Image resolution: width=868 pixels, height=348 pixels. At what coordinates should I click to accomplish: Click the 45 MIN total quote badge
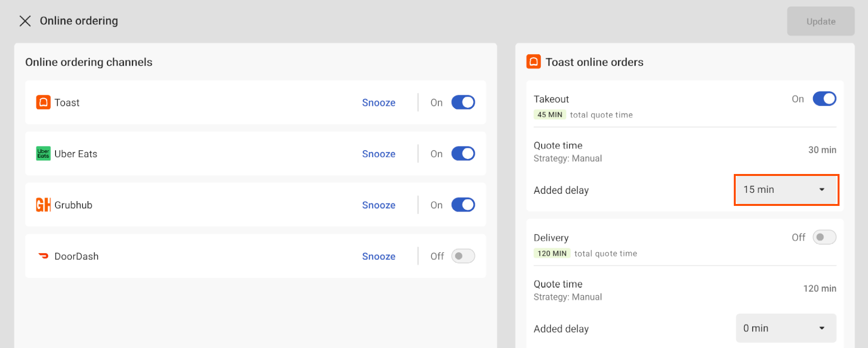pos(550,115)
